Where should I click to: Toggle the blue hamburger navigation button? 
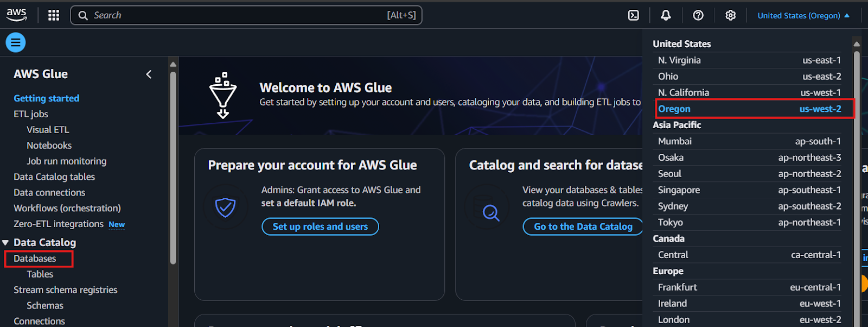pyautogui.click(x=16, y=42)
